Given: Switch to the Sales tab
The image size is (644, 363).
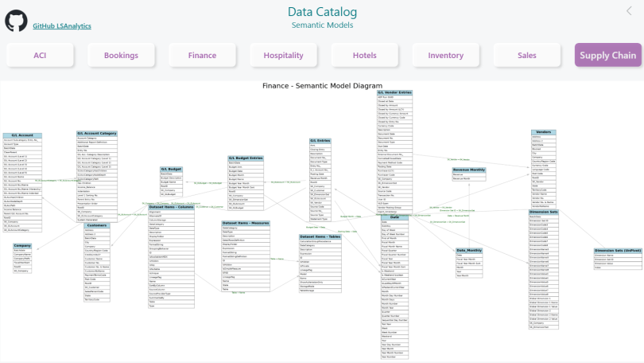Looking at the screenshot, I should 527,56.
